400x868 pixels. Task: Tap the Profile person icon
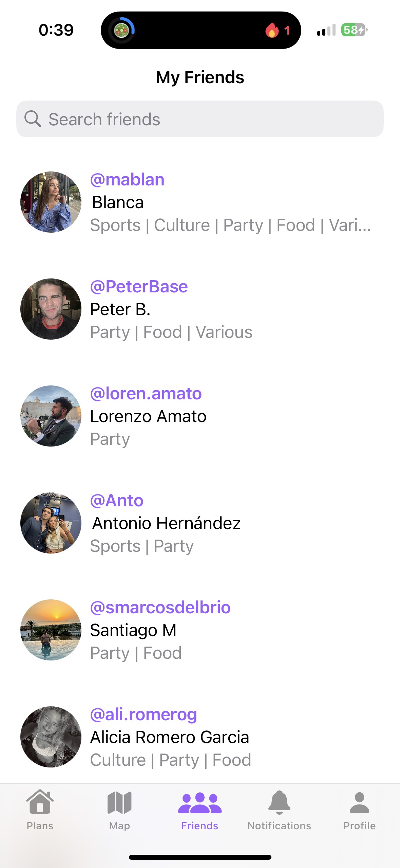tap(359, 803)
